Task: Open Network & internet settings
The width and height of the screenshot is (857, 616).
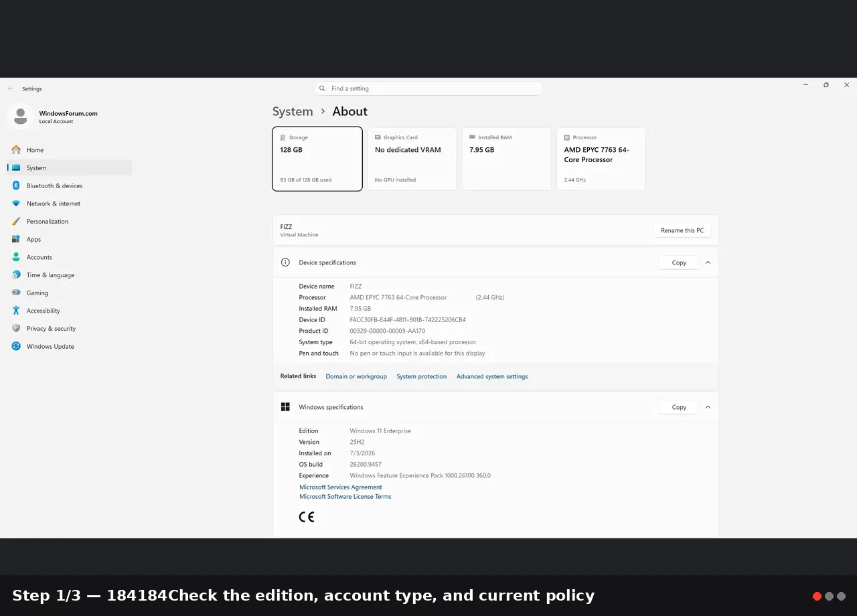Action: [x=70, y=204]
